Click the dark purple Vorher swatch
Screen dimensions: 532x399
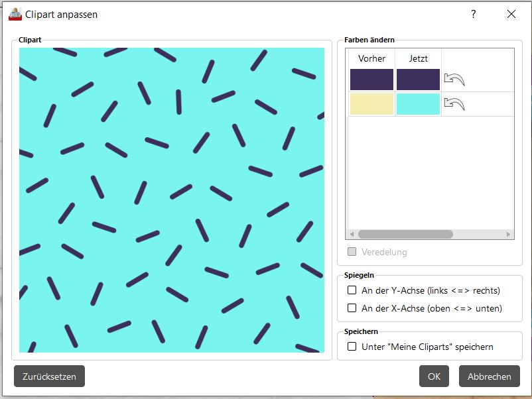click(x=371, y=80)
